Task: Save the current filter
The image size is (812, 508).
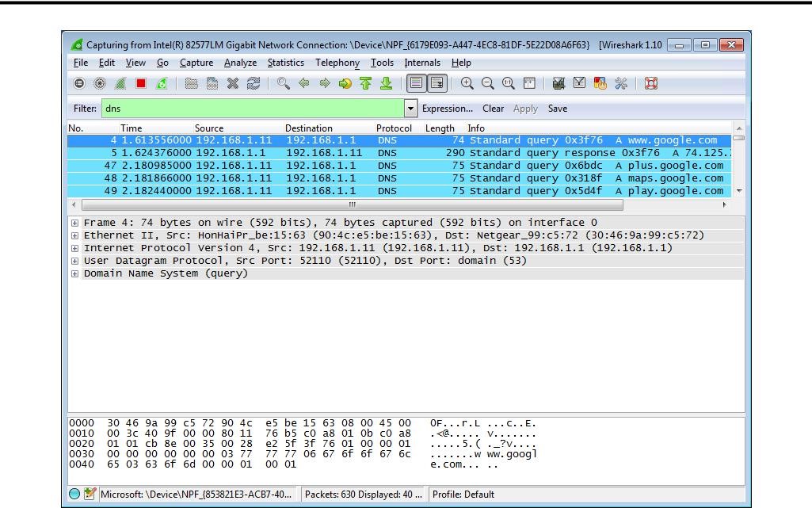Action: click(x=558, y=109)
